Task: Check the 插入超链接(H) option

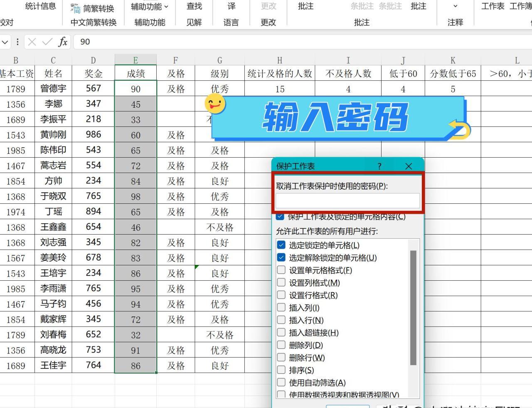Action: (x=281, y=332)
